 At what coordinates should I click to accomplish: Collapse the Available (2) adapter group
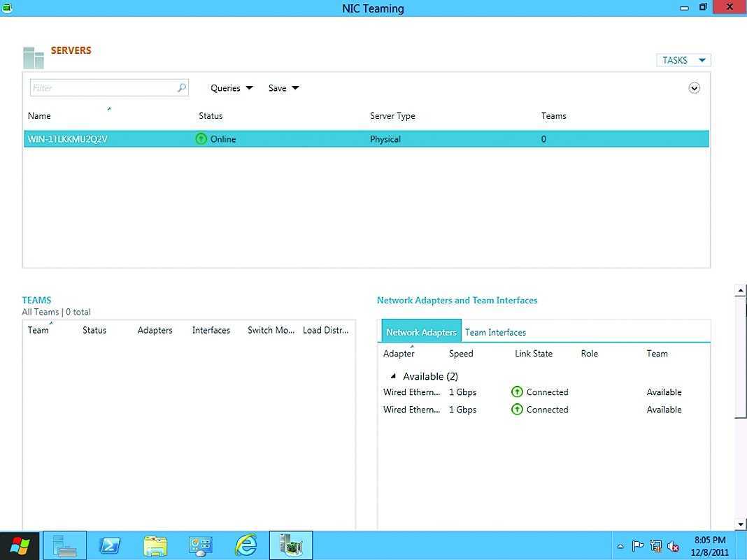[x=393, y=376]
